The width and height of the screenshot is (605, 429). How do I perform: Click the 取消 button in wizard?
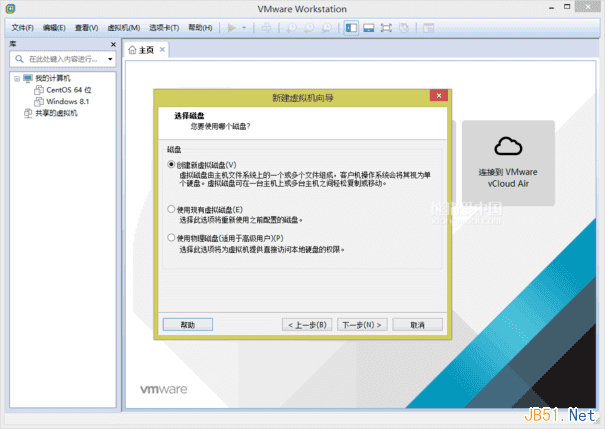tap(417, 325)
